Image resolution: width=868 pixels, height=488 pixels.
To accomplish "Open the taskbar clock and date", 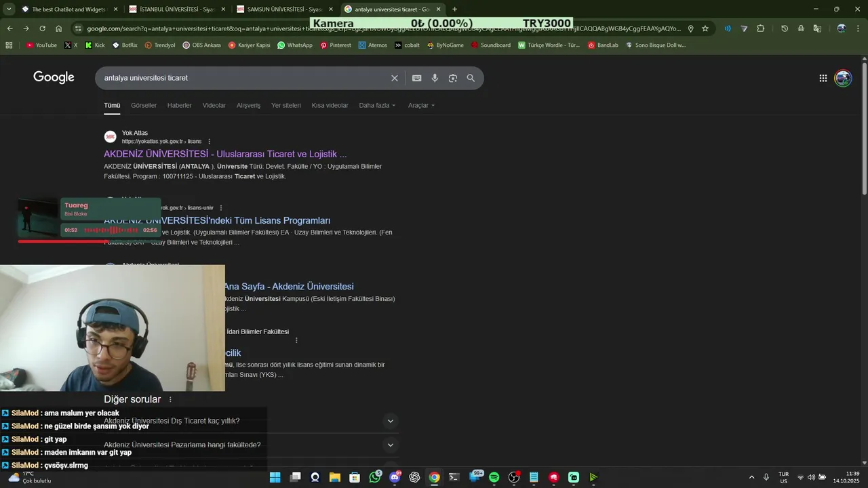I will (x=846, y=477).
